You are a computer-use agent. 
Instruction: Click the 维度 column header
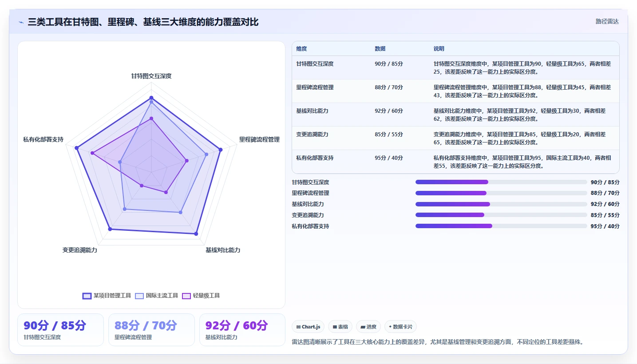click(x=302, y=49)
